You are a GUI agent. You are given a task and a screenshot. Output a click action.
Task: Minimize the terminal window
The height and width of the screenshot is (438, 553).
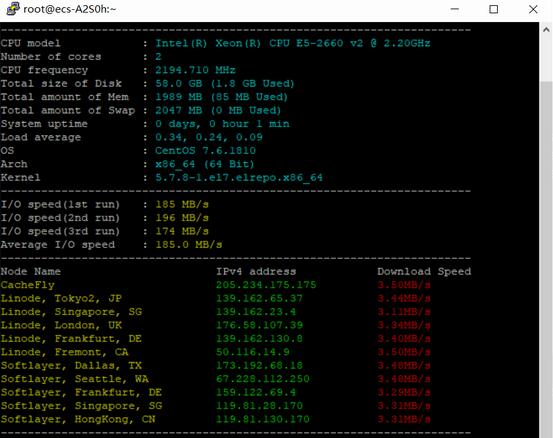pyautogui.click(x=455, y=9)
